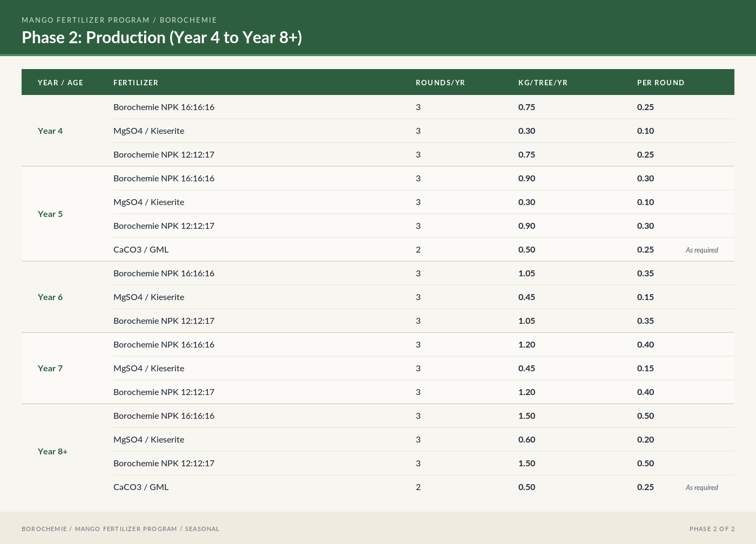Select 'Borochemie NPK 16:16:16' in the Year 7 group
Screen dimensions: 756x544
[x=164, y=344]
